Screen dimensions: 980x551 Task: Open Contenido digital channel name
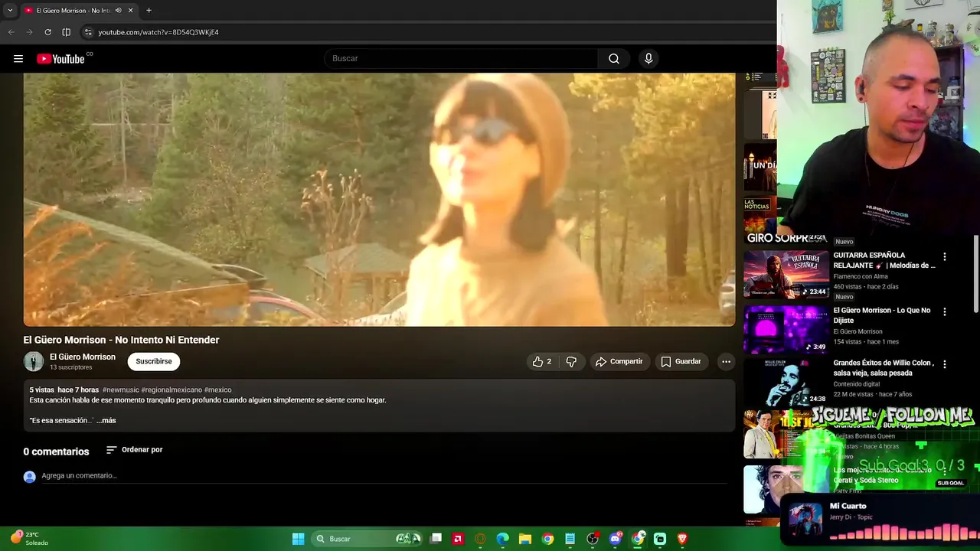click(856, 384)
